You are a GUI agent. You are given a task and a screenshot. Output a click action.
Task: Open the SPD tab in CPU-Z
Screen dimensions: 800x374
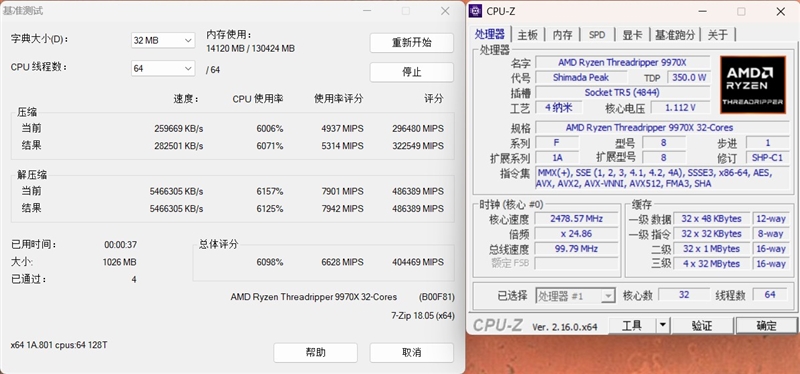[x=597, y=35]
